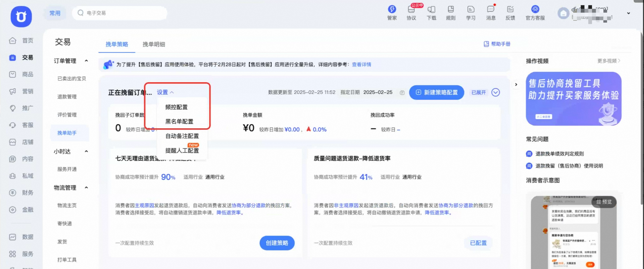The height and width of the screenshot is (269, 644).
Task: Open 发货 menu item
Action: pos(62,242)
